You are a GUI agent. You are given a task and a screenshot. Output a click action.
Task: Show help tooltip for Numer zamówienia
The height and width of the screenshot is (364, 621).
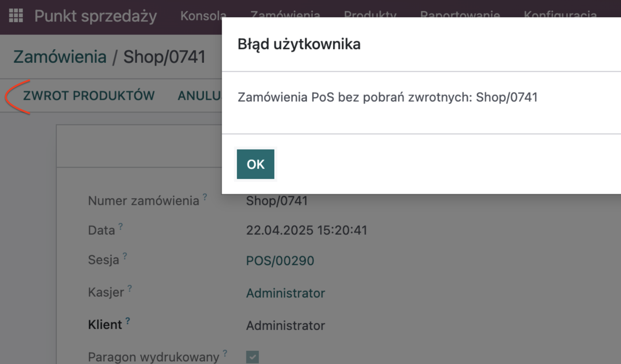(205, 197)
